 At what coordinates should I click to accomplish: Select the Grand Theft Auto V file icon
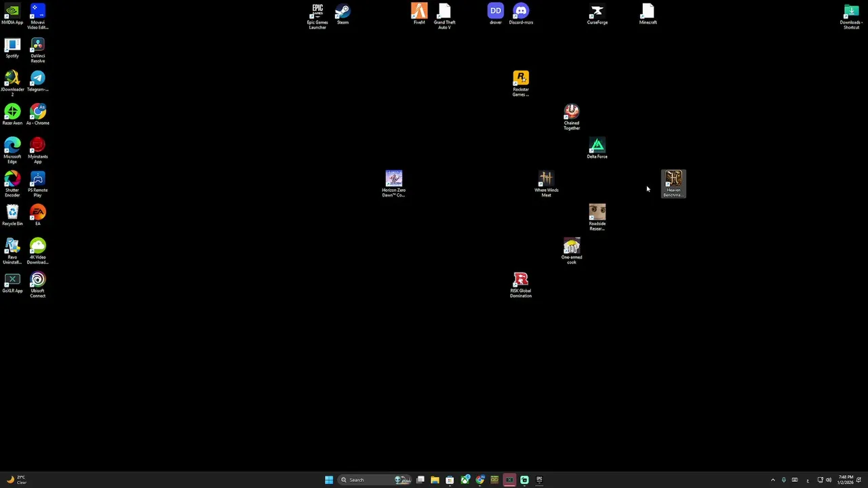pos(445,17)
